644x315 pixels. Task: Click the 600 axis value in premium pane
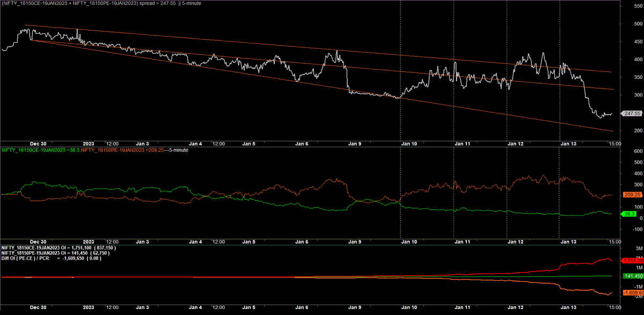638,151
